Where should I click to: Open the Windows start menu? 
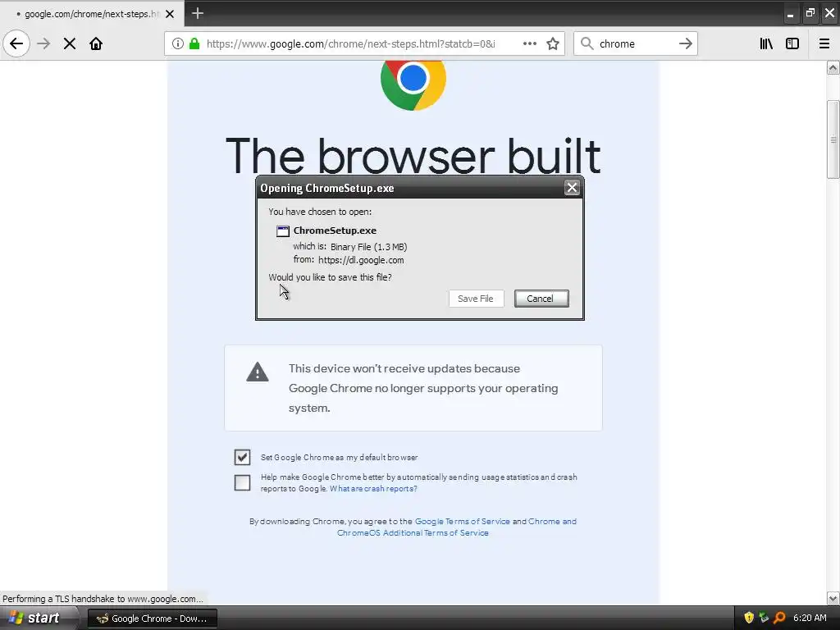pyautogui.click(x=36, y=619)
